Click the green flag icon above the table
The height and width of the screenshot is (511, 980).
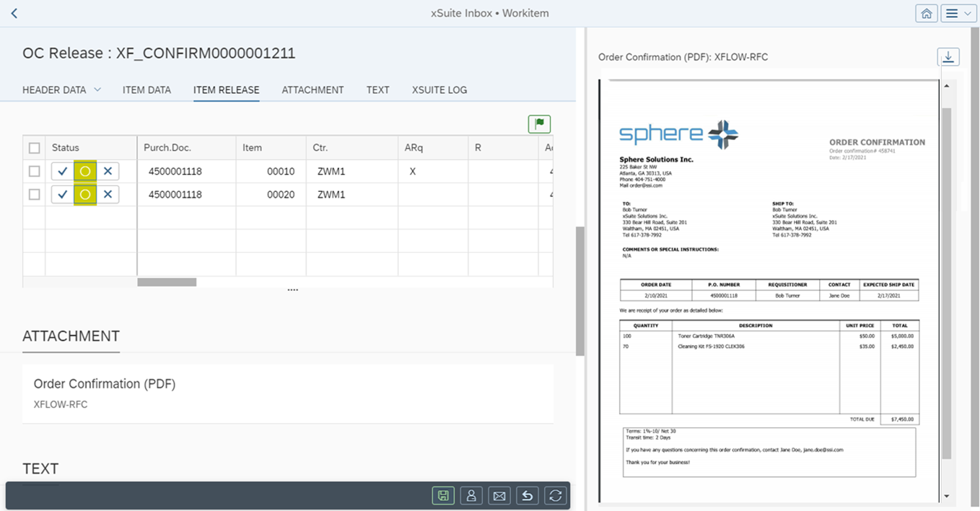[x=538, y=123]
